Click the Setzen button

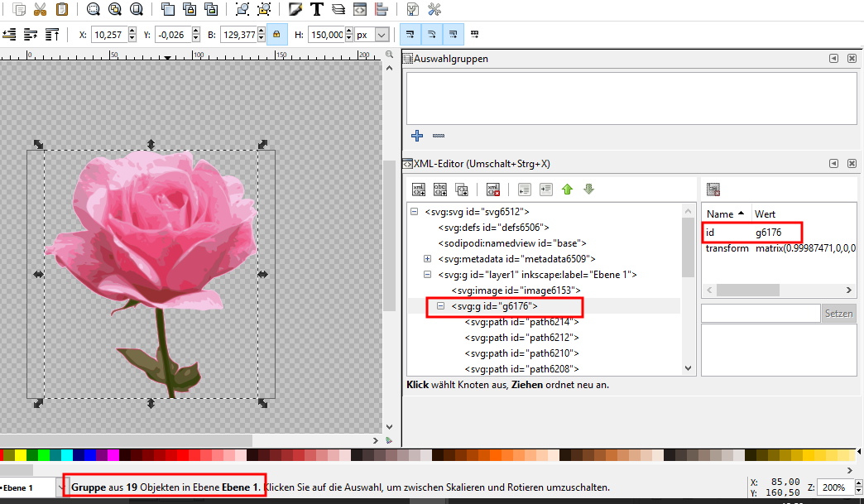tap(838, 314)
